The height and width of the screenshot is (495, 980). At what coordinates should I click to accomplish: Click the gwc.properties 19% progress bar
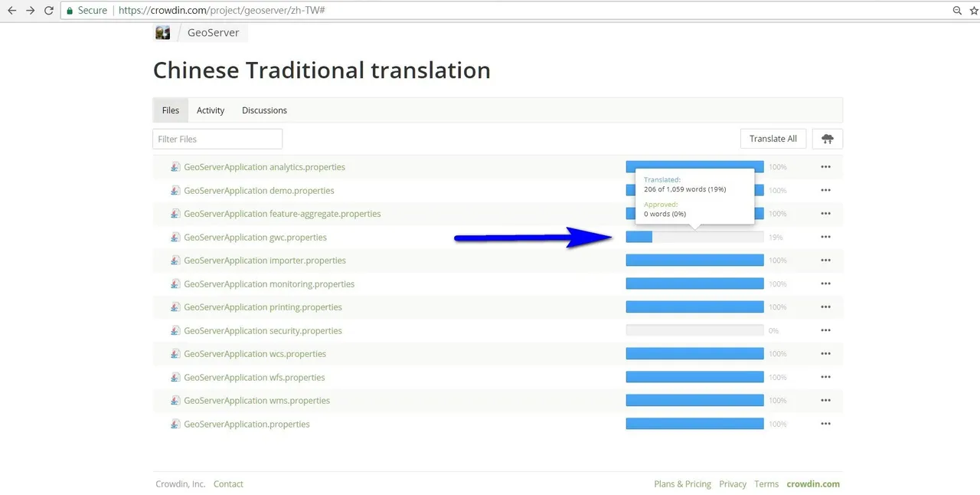point(694,238)
